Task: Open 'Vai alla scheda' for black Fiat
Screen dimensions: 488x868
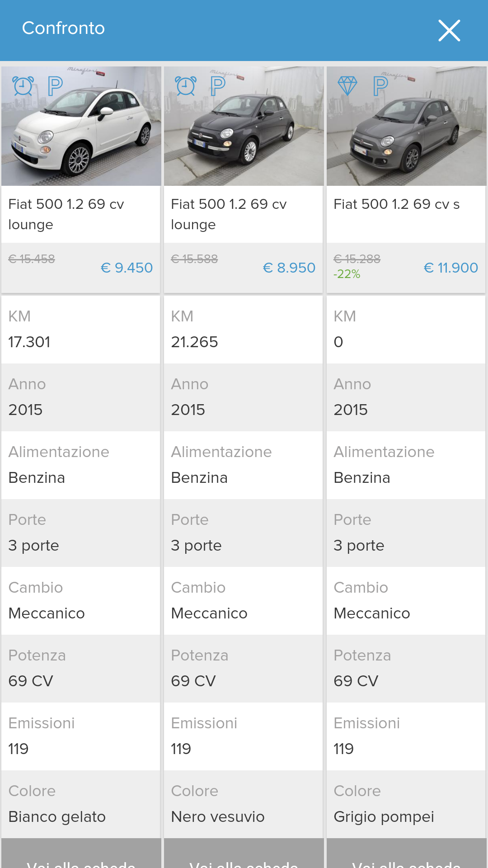Action: [244, 858]
